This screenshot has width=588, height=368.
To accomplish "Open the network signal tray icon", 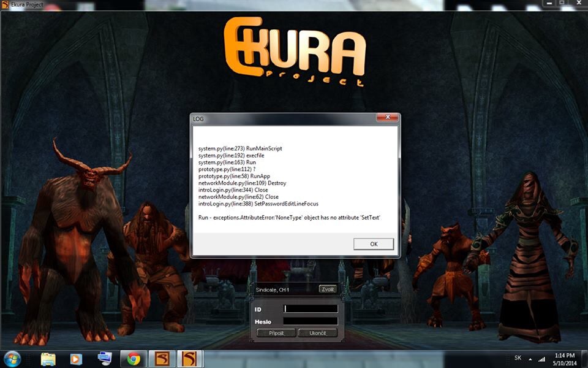I will point(541,358).
